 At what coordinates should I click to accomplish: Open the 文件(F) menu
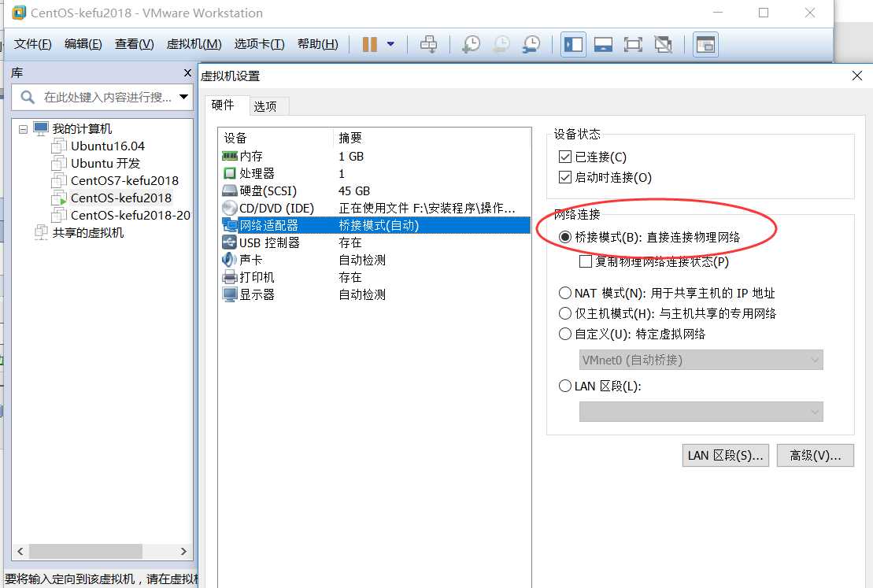click(x=32, y=44)
